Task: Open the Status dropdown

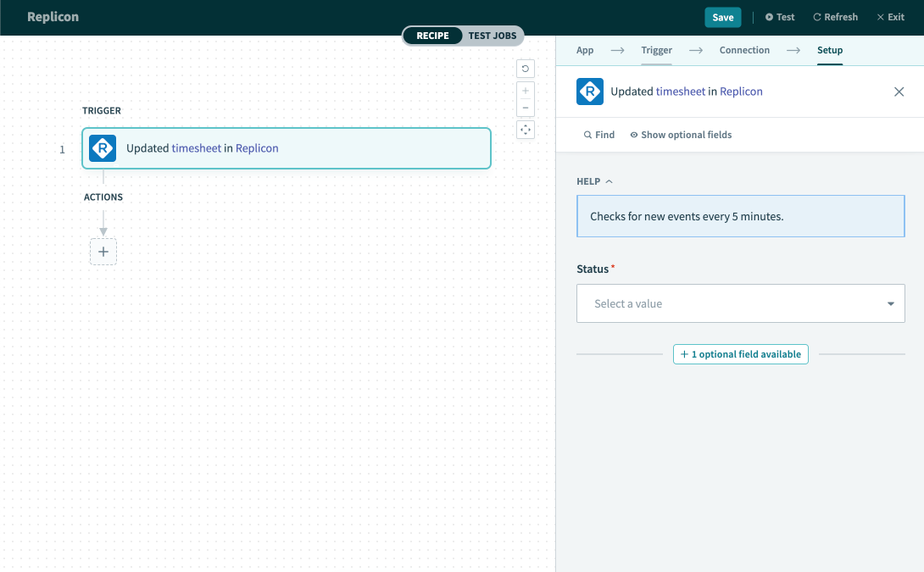Action: coord(740,303)
